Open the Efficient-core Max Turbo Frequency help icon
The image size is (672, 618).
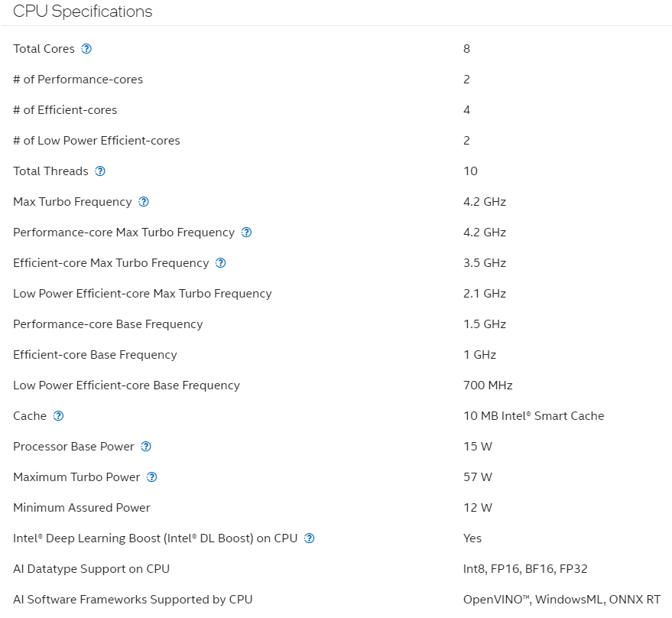221,263
